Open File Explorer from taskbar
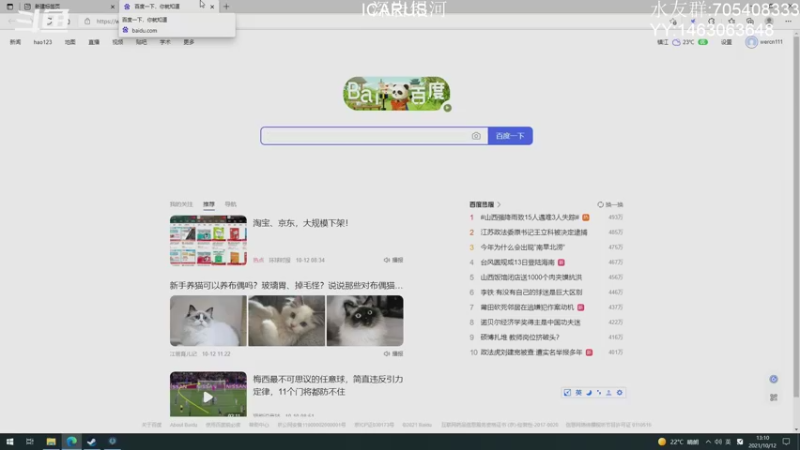 [x=51, y=442]
